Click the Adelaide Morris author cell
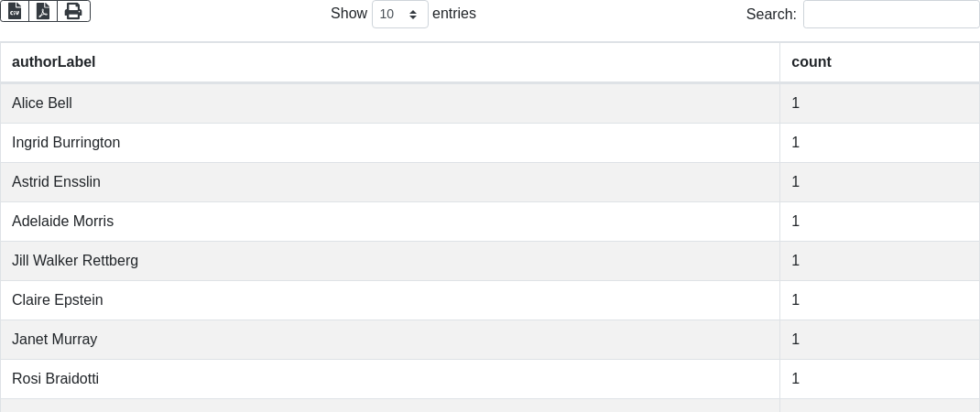 pos(62,222)
